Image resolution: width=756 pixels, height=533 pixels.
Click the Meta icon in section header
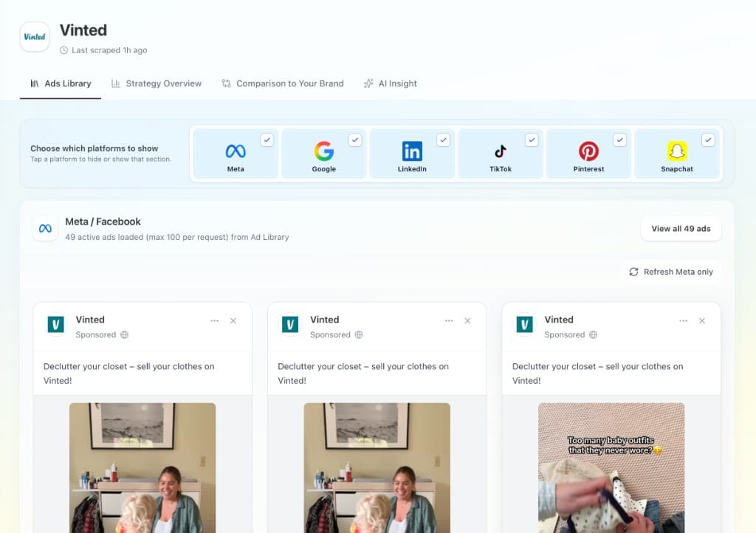[x=45, y=228]
